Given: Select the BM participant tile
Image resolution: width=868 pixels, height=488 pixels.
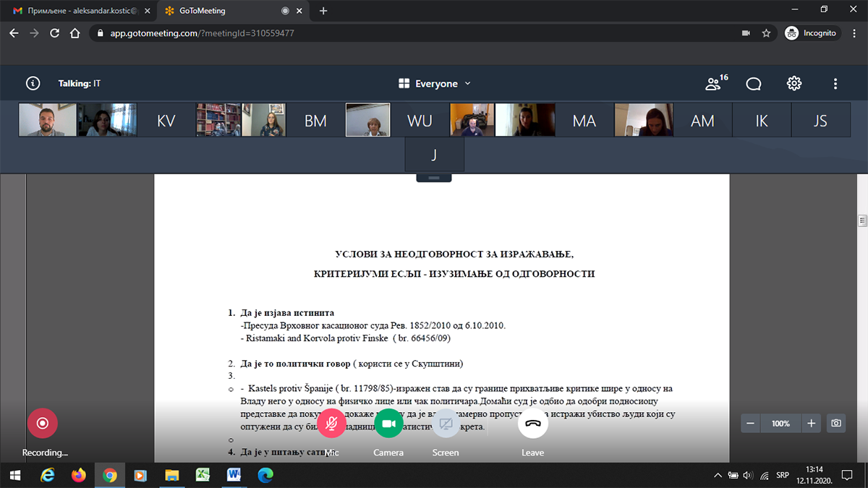Looking at the screenshot, I should pyautogui.click(x=315, y=120).
